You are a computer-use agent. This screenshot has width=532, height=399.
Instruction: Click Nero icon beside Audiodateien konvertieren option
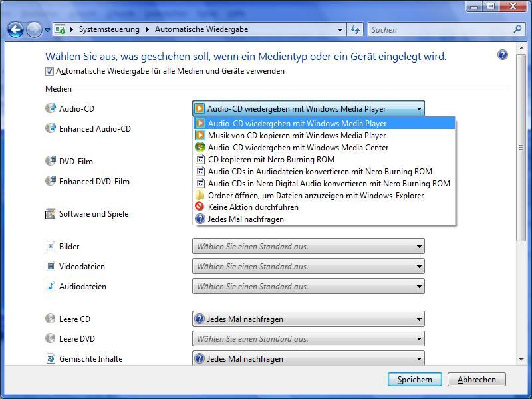[200, 171]
